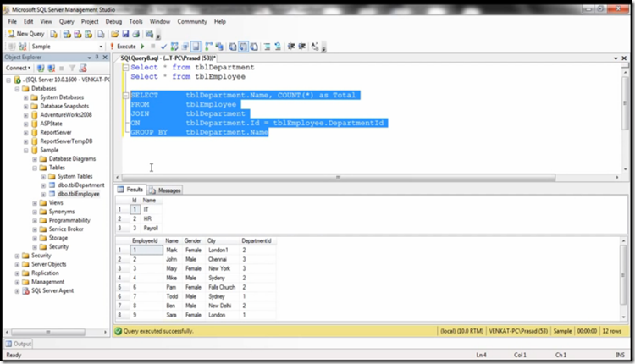Collapse the Sample database node
The height and width of the screenshot is (364, 635).
26,150
